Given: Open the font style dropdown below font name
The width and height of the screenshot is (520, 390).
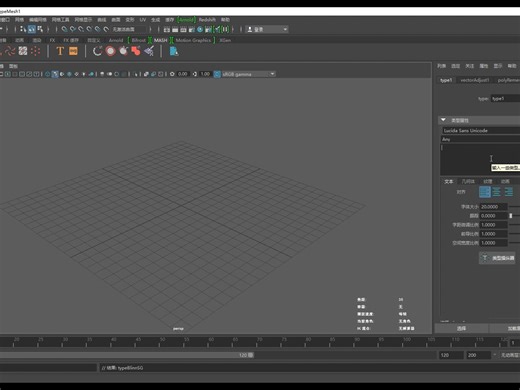Looking at the screenshot, I should [x=480, y=139].
